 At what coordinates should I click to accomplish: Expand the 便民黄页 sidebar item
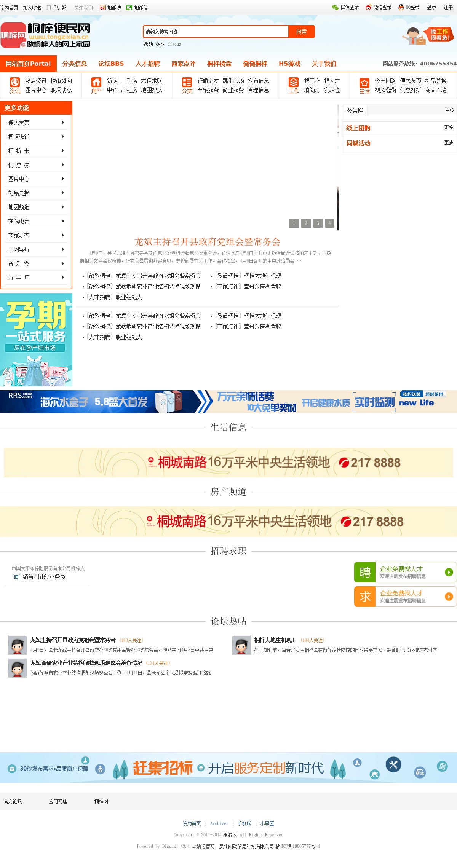click(x=36, y=123)
